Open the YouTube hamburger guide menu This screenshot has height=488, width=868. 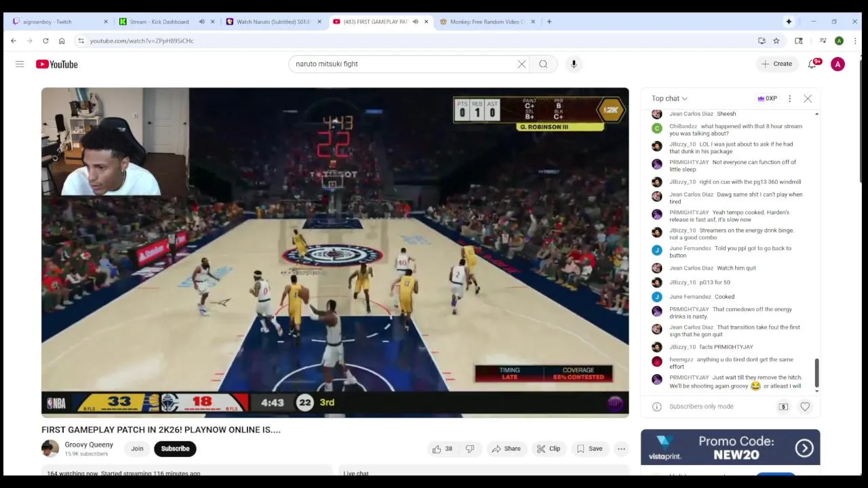point(20,64)
